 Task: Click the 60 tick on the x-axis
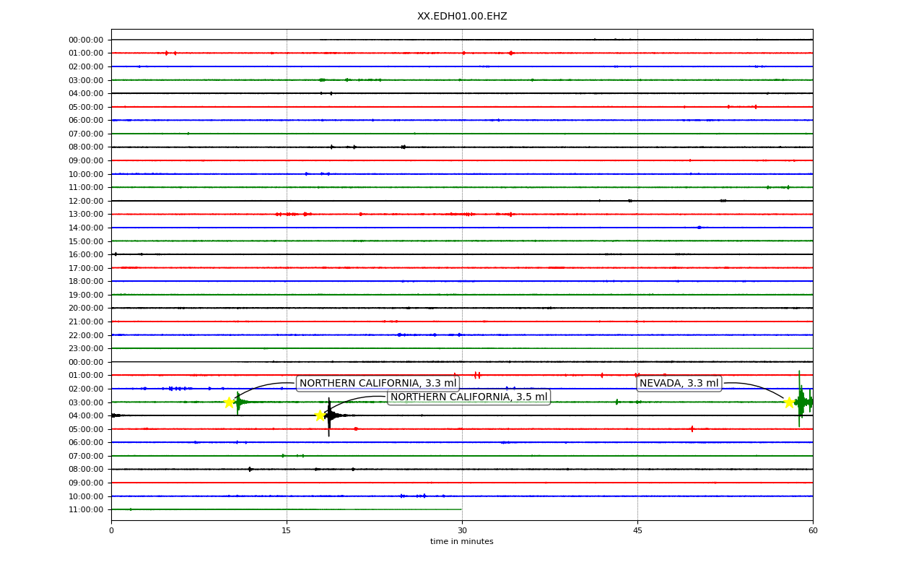point(813,531)
